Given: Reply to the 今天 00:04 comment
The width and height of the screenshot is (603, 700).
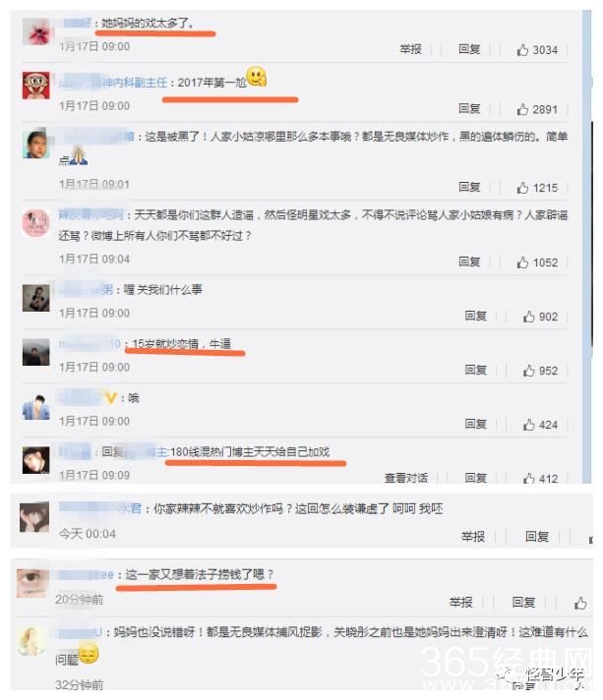Looking at the screenshot, I should pos(537,536).
